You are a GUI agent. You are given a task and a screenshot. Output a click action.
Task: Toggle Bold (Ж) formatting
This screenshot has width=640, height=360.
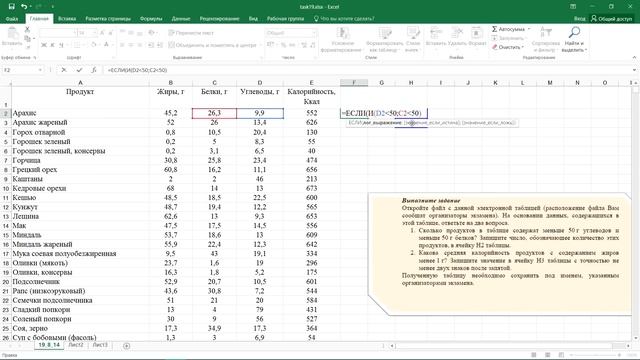point(44,45)
